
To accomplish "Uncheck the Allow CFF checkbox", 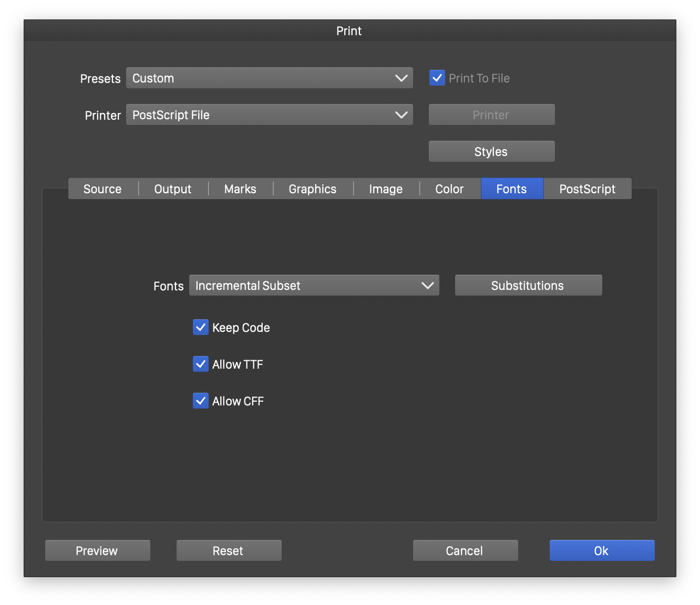I will 201,401.
